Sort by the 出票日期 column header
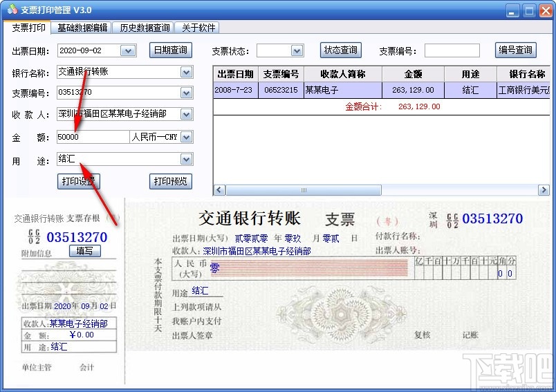Image resolution: width=556 pixels, height=392 pixels. pyautogui.click(x=235, y=74)
